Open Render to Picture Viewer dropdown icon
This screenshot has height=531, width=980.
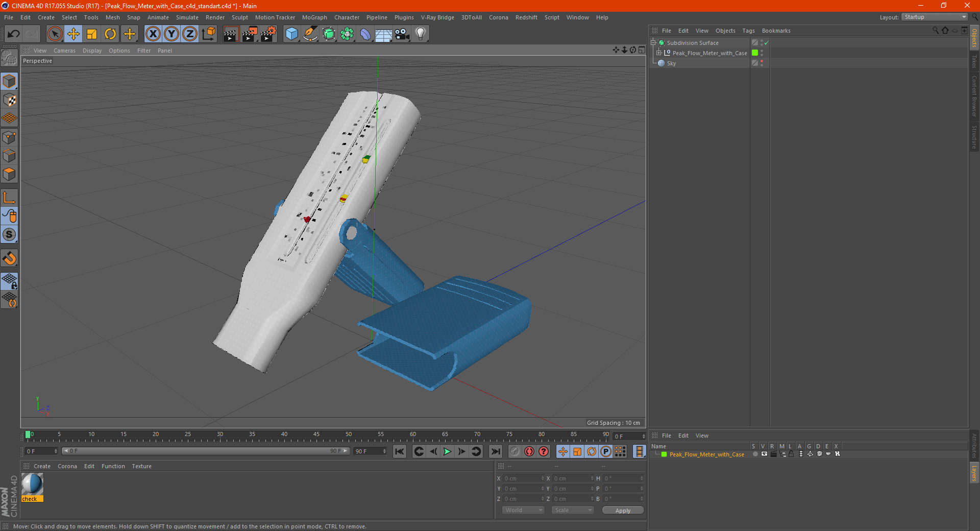250,34
